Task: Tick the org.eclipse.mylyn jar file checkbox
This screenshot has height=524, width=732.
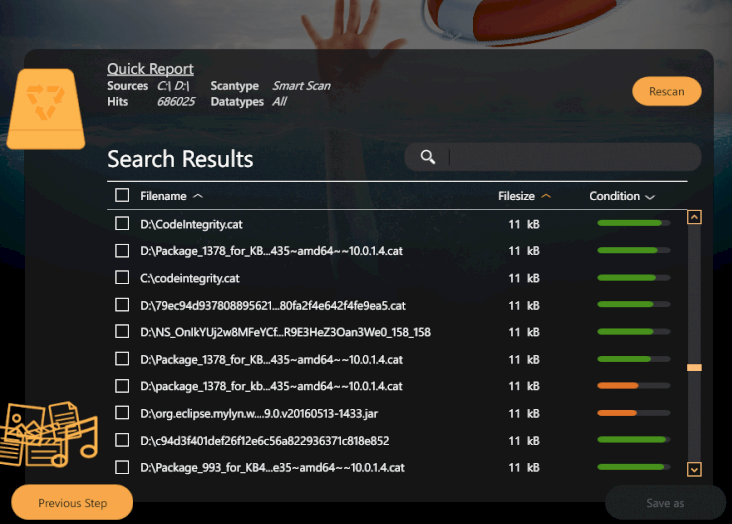Action: point(122,412)
